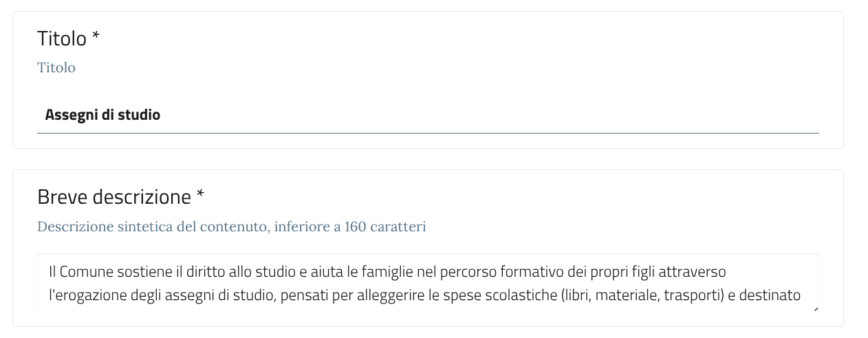
Task: Click the asterisk next to Breve descrizione
Action: click(x=200, y=196)
